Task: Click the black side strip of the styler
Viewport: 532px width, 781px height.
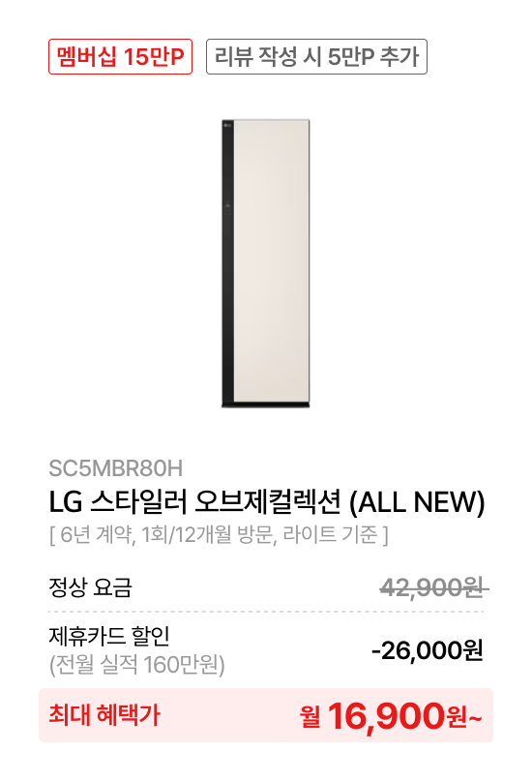Action: 227,261
